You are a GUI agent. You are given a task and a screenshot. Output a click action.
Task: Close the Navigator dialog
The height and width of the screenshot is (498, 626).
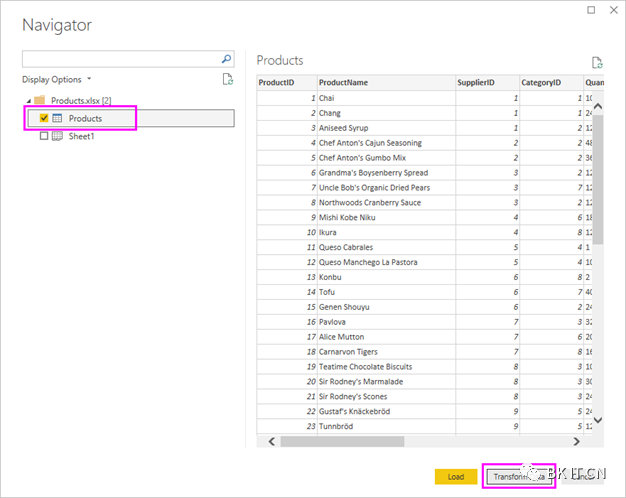coord(614,10)
